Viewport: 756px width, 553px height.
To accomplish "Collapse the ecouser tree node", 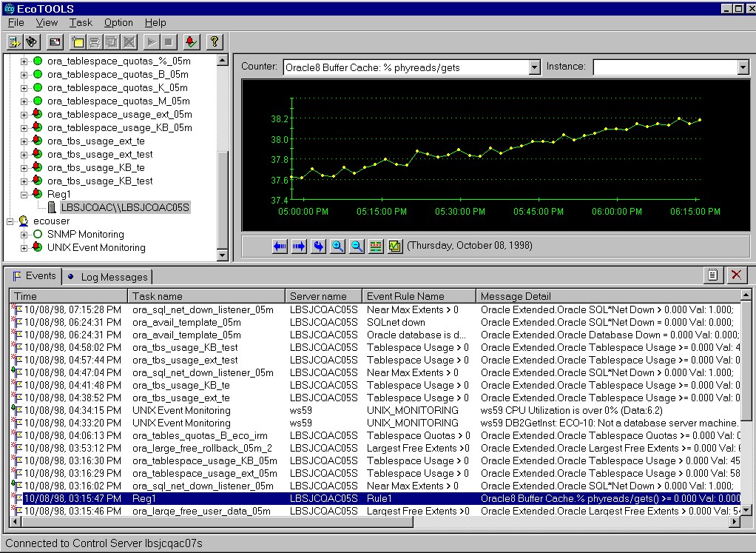I will click(10, 221).
